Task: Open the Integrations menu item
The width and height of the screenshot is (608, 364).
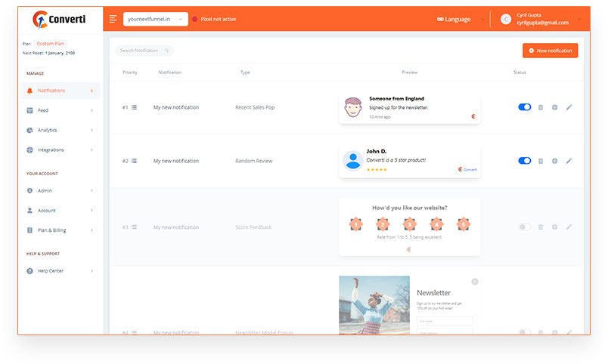Action: point(60,150)
